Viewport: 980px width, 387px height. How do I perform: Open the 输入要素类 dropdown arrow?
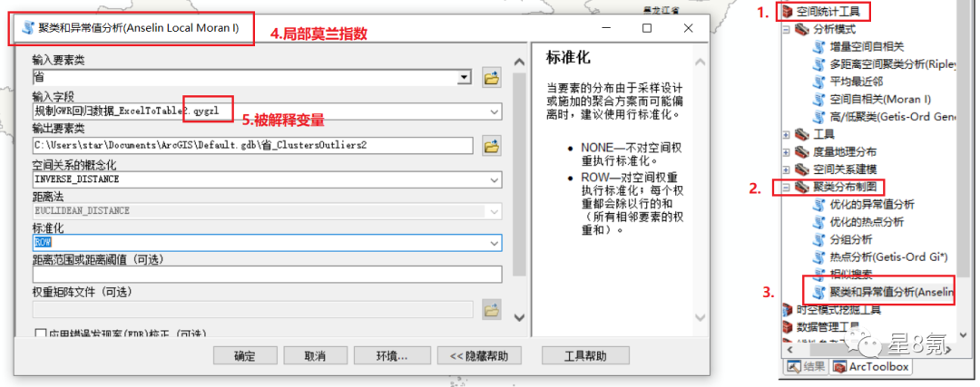(465, 78)
